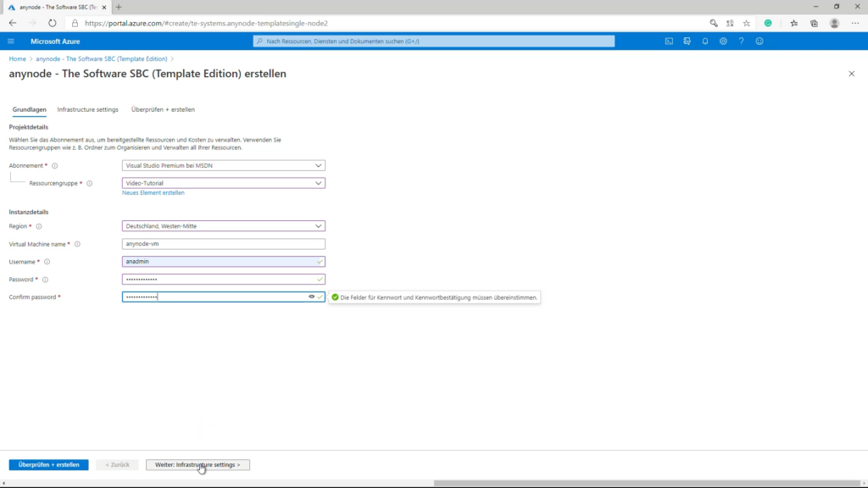
Task: Go to the Home breadcrumb
Action: (x=17, y=58)
